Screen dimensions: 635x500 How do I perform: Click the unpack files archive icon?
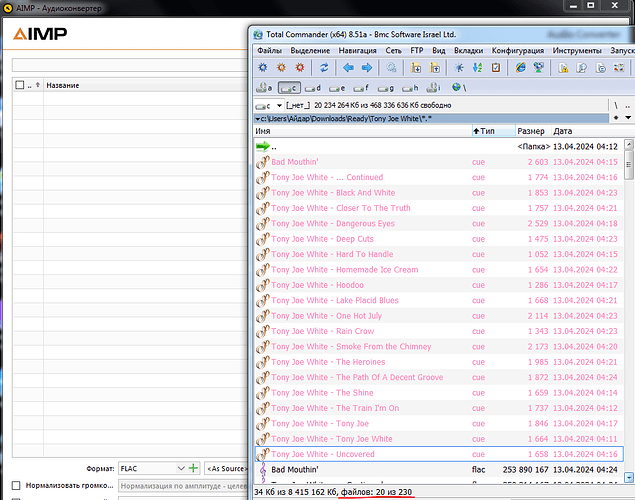[x=435, y=68]
